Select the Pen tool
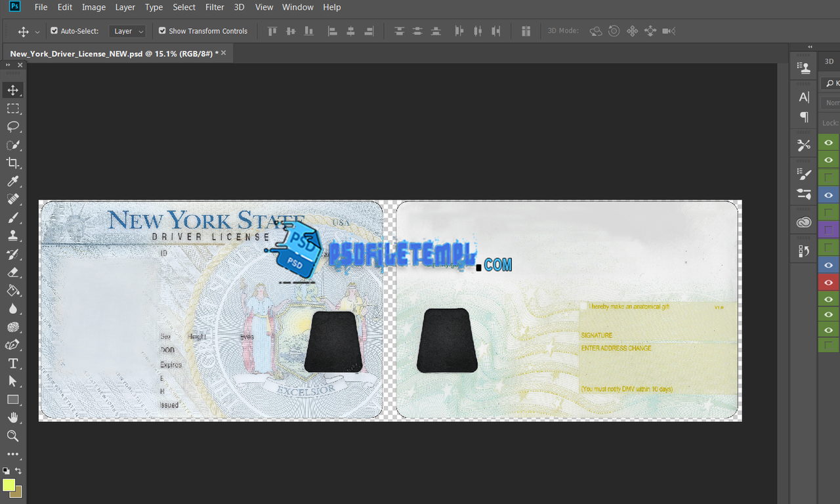This screenshot has height=504, width=840. [13, 345]
